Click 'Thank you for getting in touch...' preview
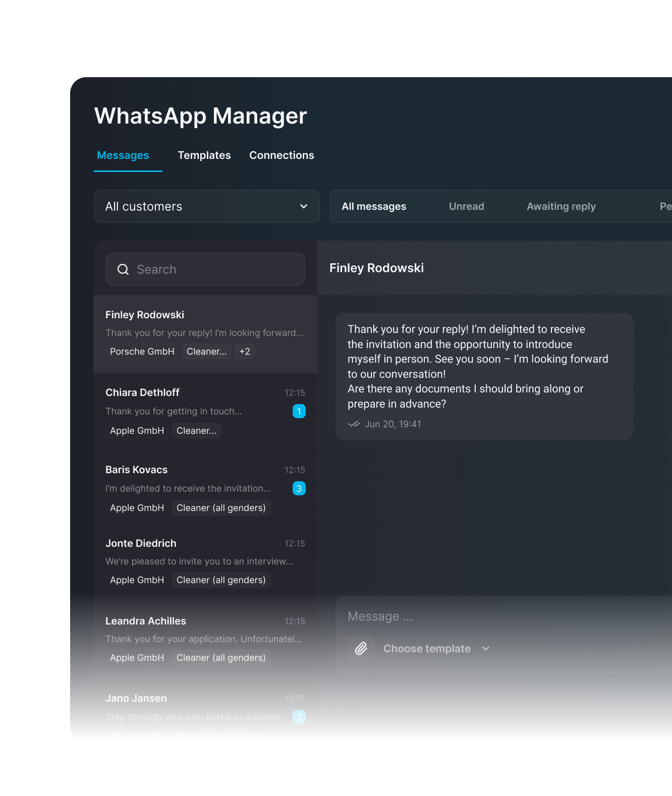The height and width of the screenshot is (796, 672). coord(174,411)
